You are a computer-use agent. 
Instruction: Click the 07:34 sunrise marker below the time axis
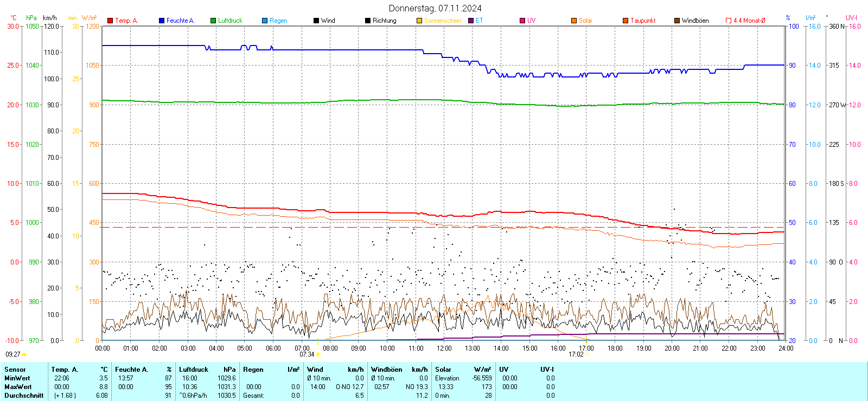[307, 354]
